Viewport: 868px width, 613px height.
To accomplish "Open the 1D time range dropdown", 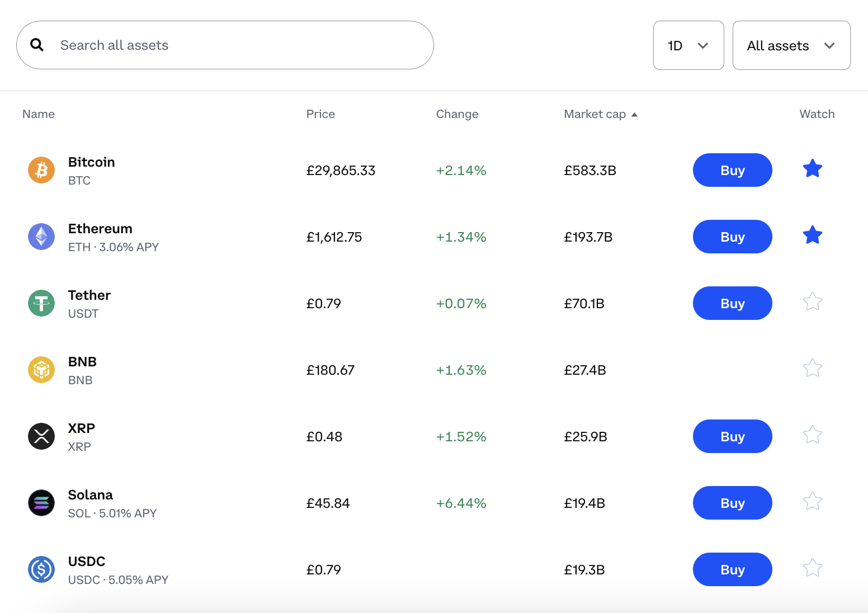I will [x=688, y=45].
